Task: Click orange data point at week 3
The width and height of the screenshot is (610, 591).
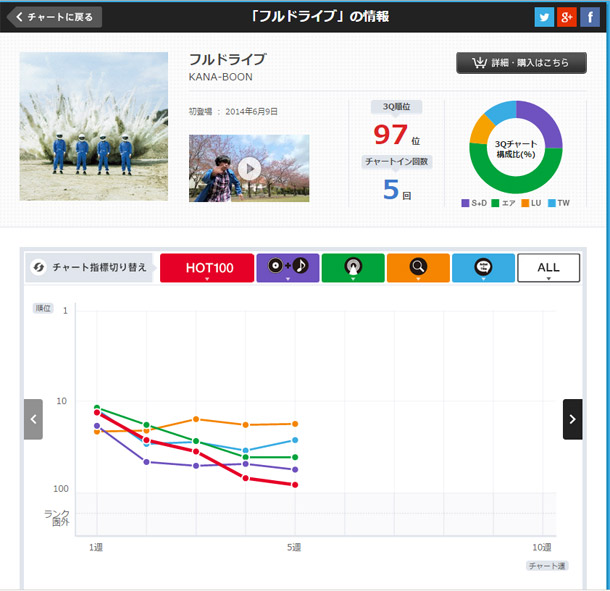Action: tap(196, 419)
